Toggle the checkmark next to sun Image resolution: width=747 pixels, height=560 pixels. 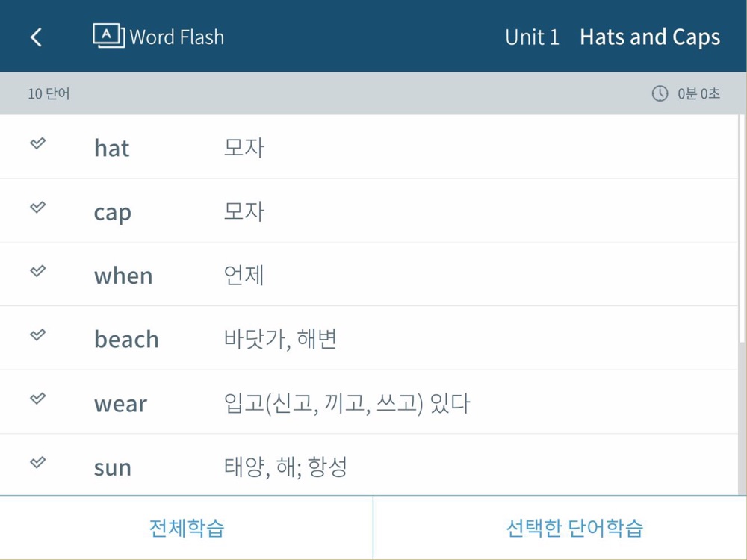tap(37, 462)
